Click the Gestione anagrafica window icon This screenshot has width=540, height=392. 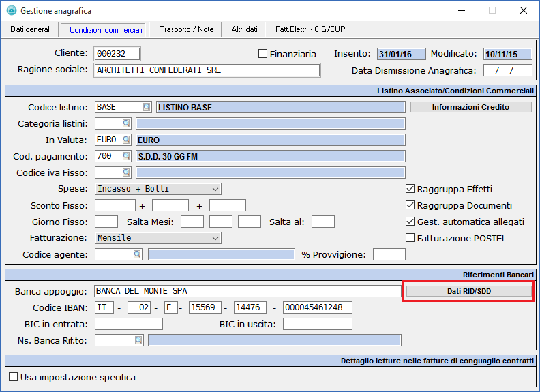pos(12,10)
